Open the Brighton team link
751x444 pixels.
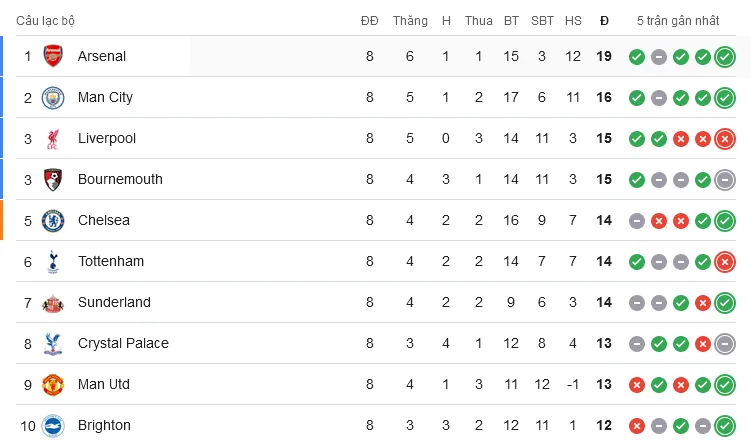[x=104, y=425]
